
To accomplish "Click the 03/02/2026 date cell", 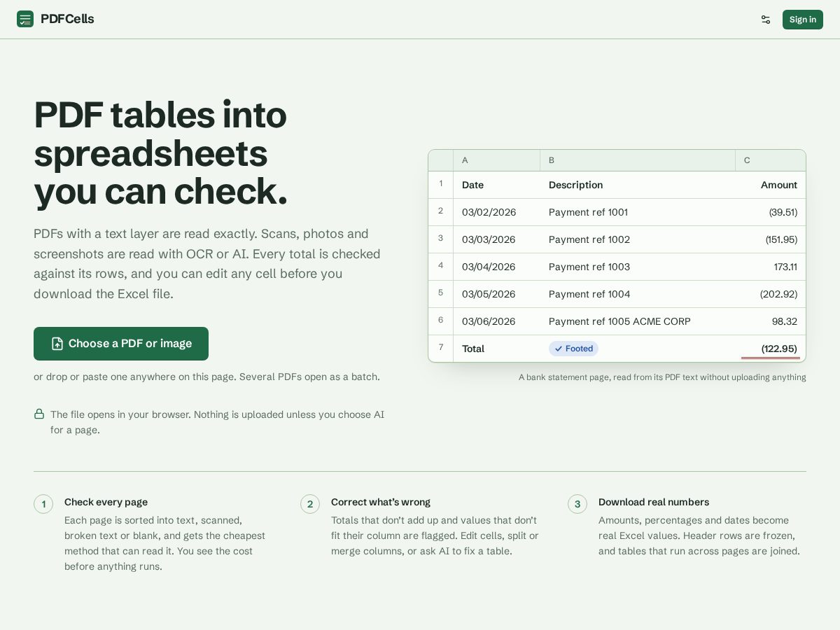I will pos(497,212).
